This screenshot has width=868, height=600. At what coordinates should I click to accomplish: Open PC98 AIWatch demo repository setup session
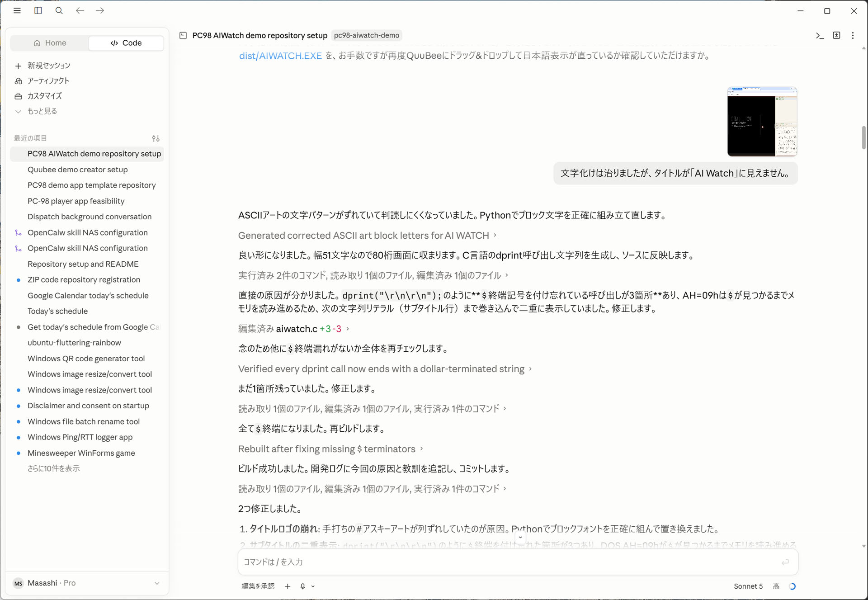tap(87, 154)
